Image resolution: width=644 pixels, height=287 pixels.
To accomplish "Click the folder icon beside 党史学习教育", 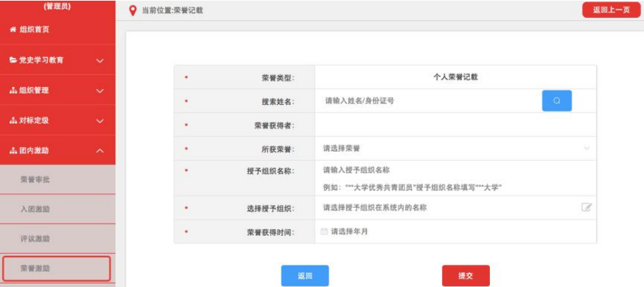I will pyautogui.click(x=12, y=60).
